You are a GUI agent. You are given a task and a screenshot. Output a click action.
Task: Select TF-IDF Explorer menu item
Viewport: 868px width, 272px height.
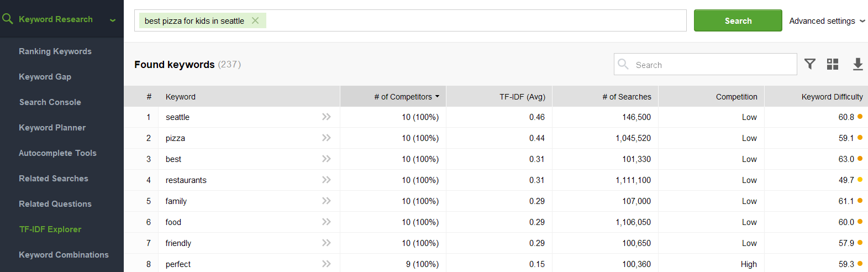click(x=50, y=229)
